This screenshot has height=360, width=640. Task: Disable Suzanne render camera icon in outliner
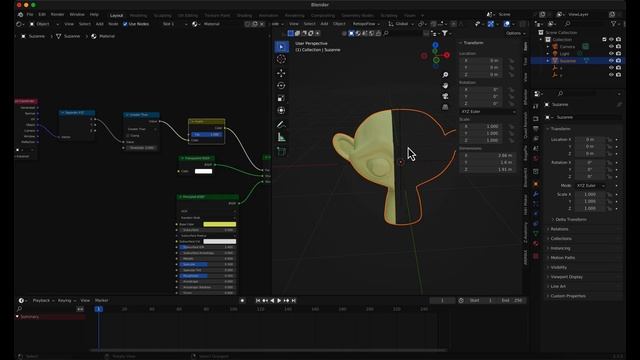tap(618, 61)
